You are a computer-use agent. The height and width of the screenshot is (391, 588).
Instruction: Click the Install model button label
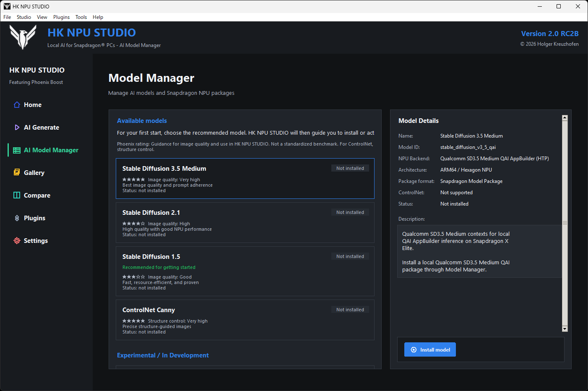coord(435,350)
